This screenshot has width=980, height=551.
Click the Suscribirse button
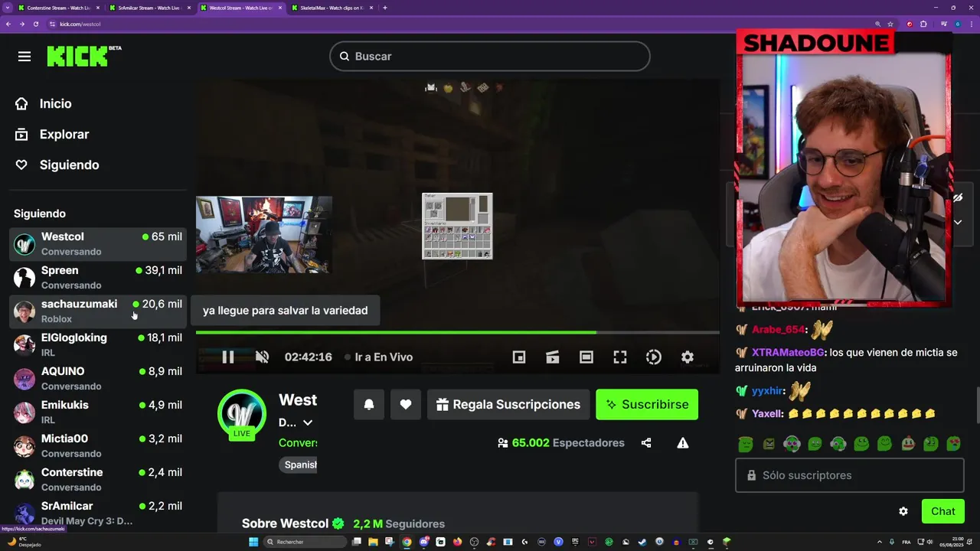click(647, 404)
